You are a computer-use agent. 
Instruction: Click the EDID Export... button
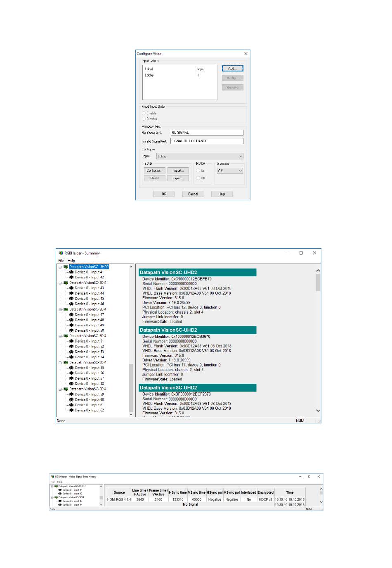pyautogui.click(x=178, y=178)
